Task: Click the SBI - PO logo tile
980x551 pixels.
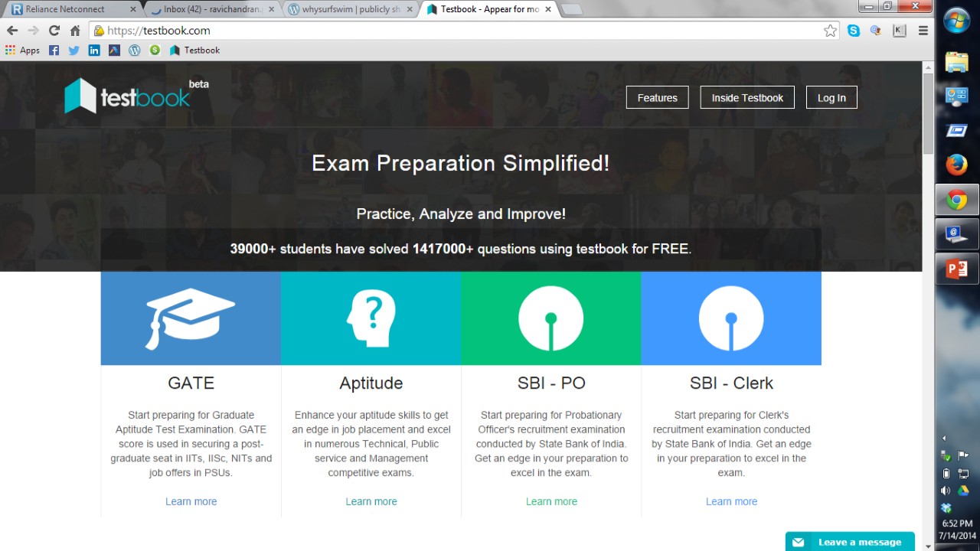Action: [550, 318]
